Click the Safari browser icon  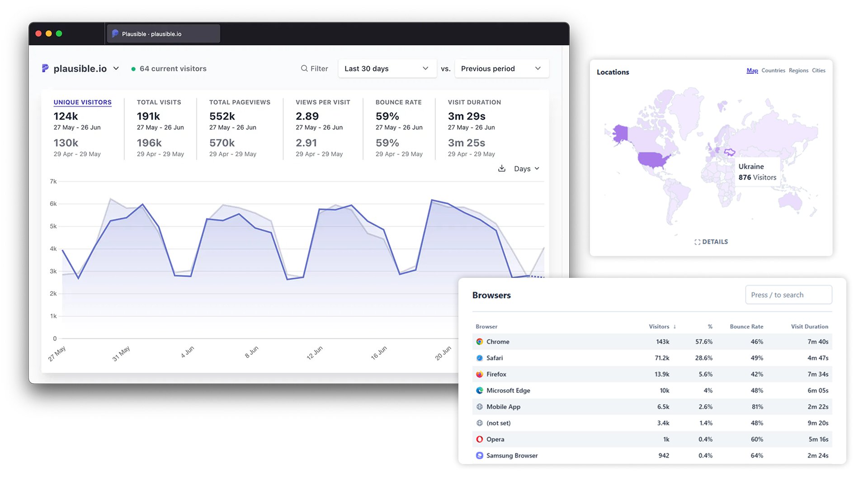[480, 358]
